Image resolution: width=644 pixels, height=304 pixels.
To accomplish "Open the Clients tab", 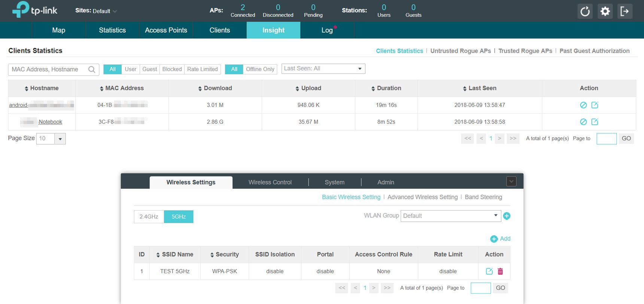I will point(220,30).
